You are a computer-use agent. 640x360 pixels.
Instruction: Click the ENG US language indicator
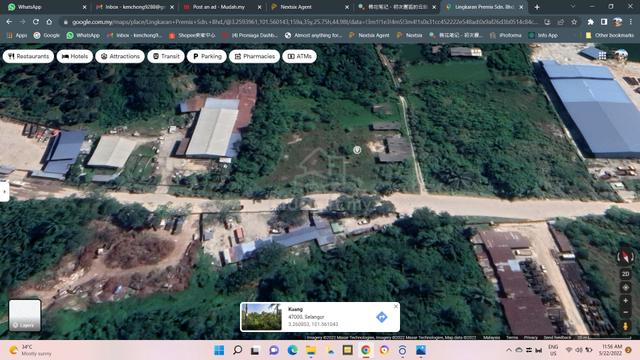tap(553, 350)
